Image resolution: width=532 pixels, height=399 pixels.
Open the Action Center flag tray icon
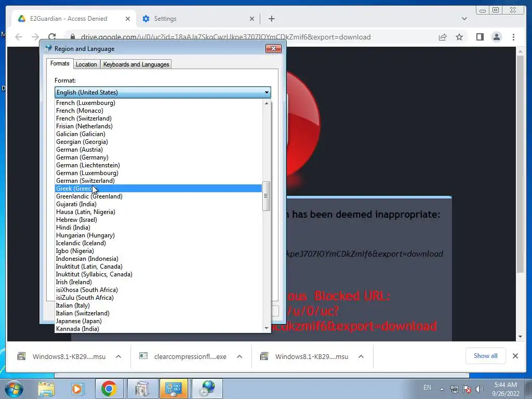467,389
